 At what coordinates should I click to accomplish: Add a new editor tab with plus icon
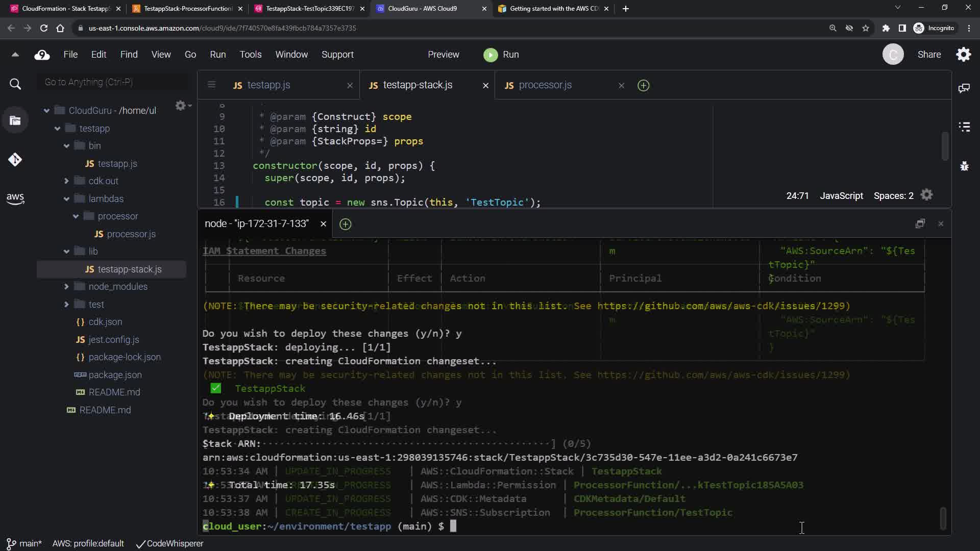pos(643,85)
